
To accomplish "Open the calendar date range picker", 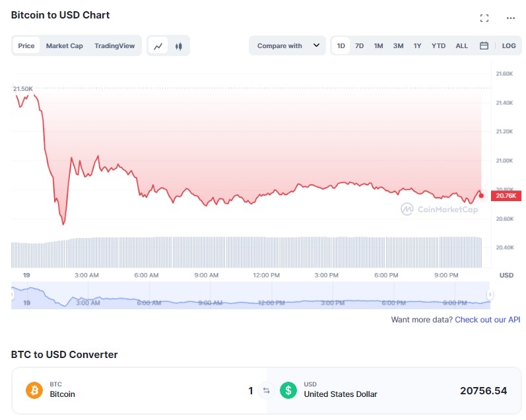I will (484, 45).
